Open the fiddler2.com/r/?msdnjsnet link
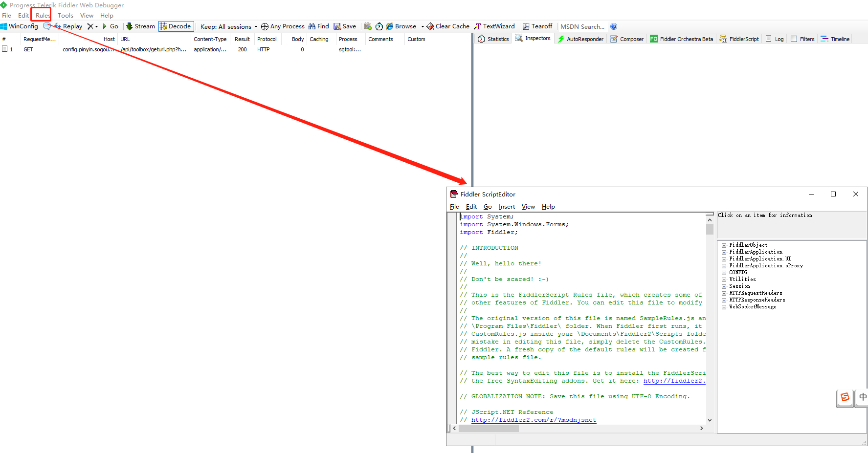The width and height of the screenshot is (868, 453). (534, 420)
